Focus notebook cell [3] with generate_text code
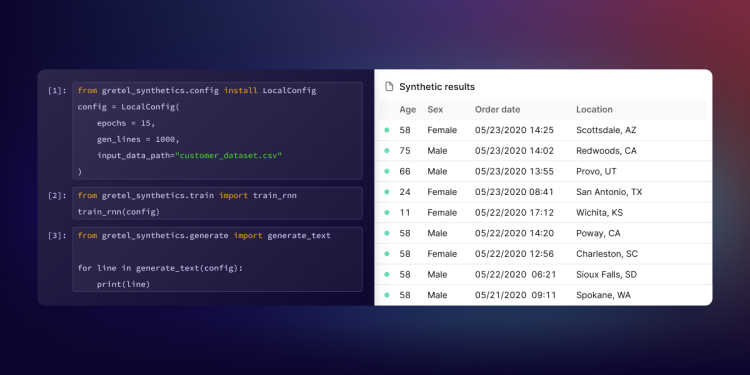This screenshot has width=750, height=375. (x=217, y=259)
